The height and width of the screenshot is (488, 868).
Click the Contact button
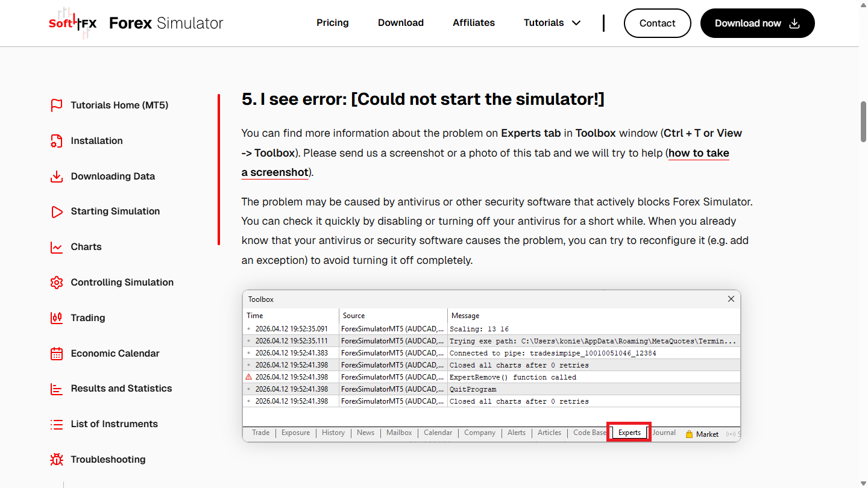click(657, 23)
